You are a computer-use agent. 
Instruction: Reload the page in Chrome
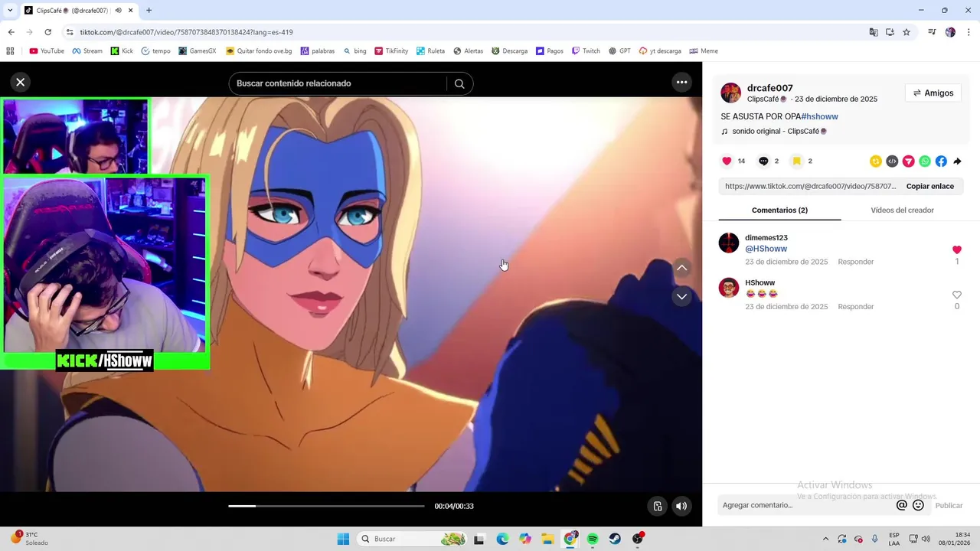tap(47, 32)
